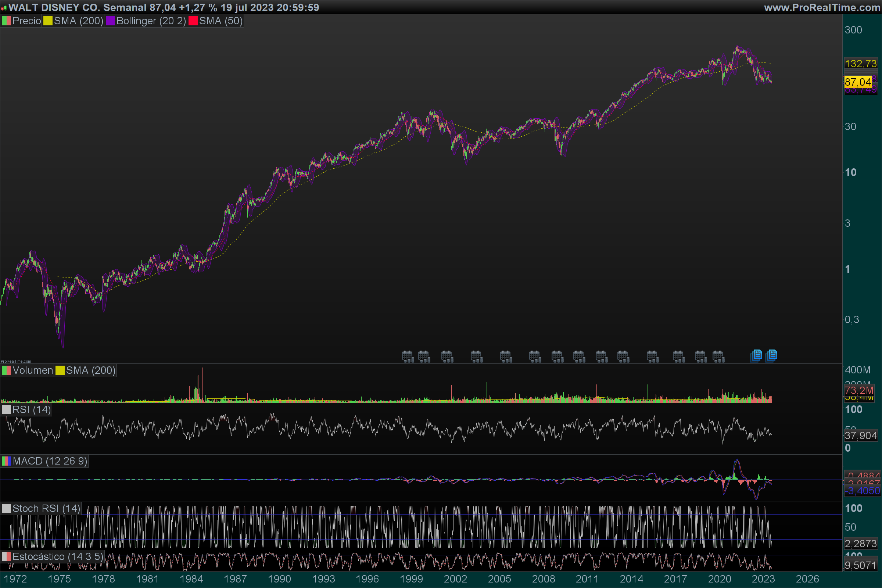The image size is (882, 588).
Task: Click the 2023 mark on time axis
Action: [x=763, y=579]
